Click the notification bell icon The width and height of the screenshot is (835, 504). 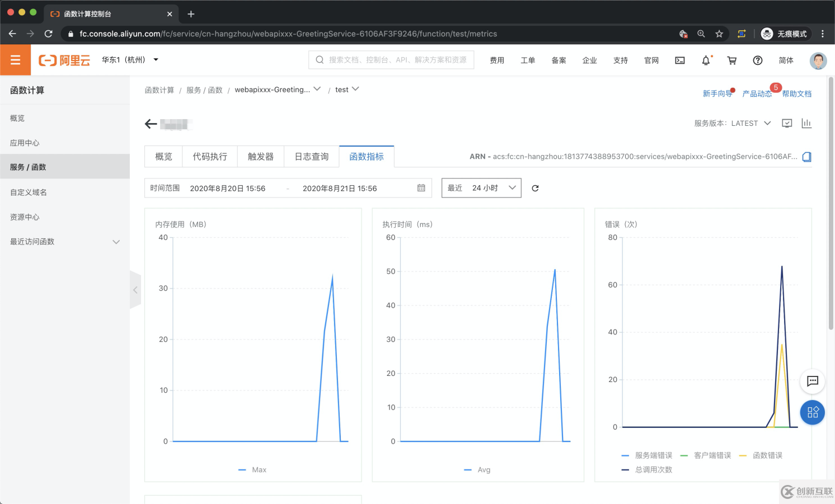click(x=706, y=60)
